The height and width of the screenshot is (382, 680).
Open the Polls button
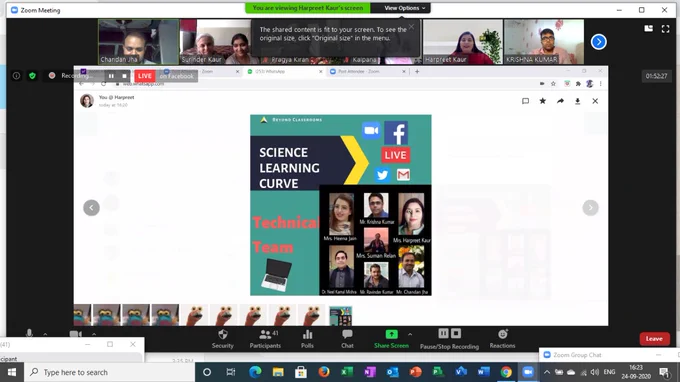pyautogui.click(x=307, y=339)
